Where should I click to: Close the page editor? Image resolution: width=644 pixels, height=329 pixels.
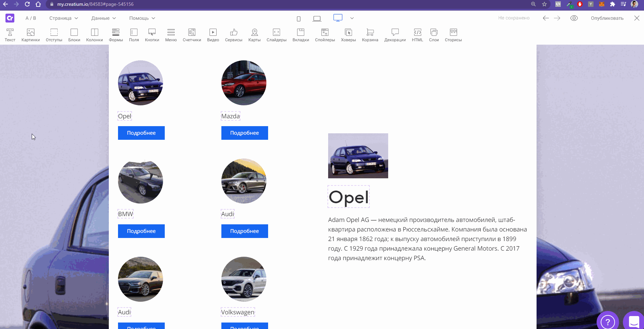click(x=637, y=18)
